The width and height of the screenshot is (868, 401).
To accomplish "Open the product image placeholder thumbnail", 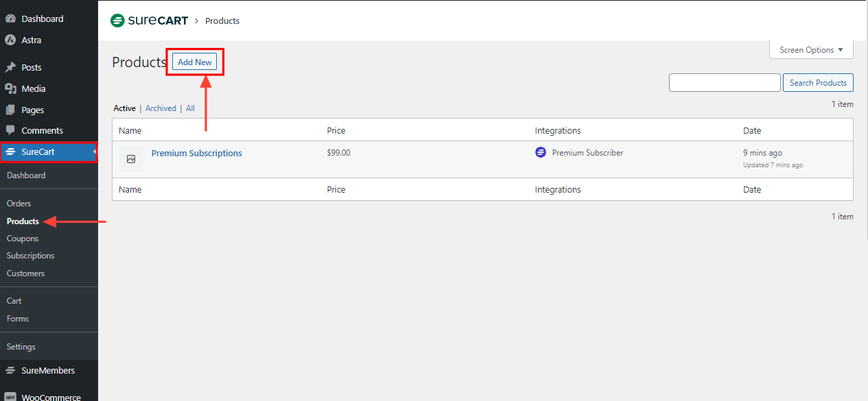I will (131, 159).
